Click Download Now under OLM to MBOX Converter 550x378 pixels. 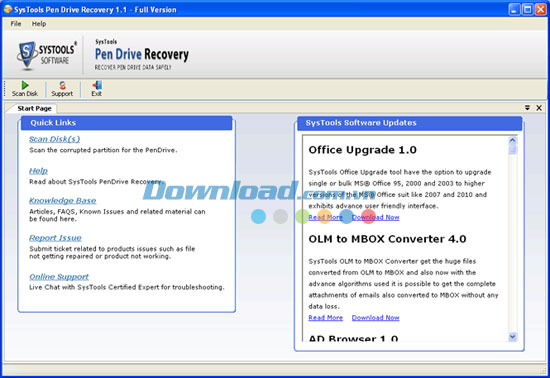[375, 318]
